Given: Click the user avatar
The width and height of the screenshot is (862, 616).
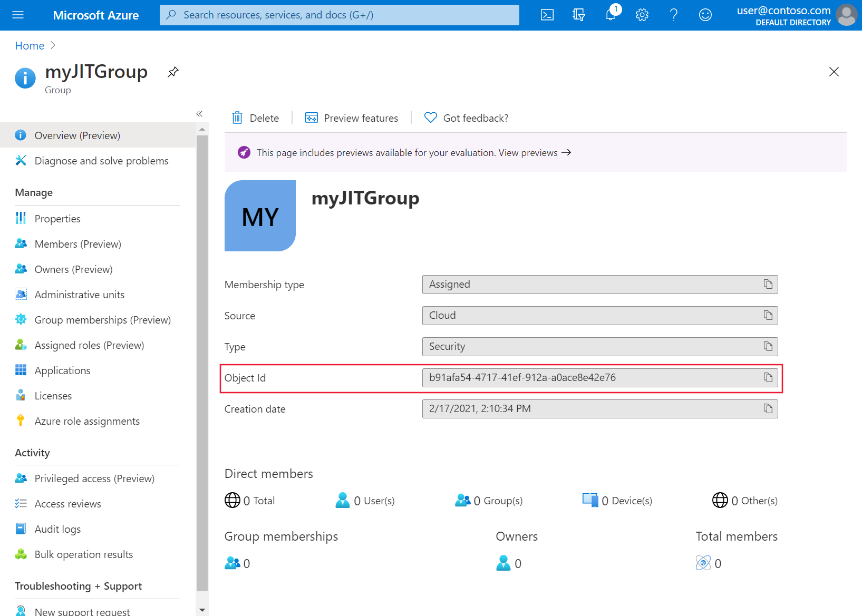Looking at the screenshot, I should 846,15.
